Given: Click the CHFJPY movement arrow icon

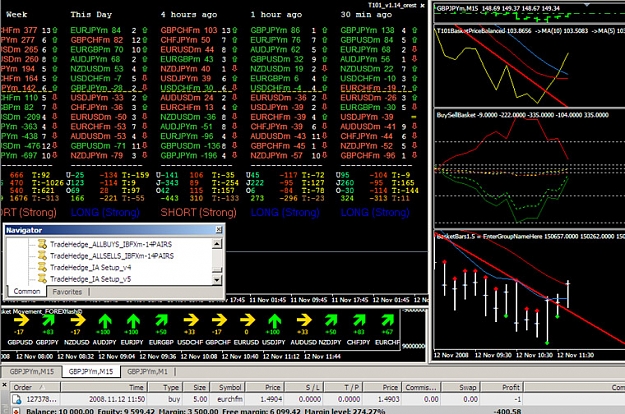Looking at the screenshot, I should click(359, 320).
